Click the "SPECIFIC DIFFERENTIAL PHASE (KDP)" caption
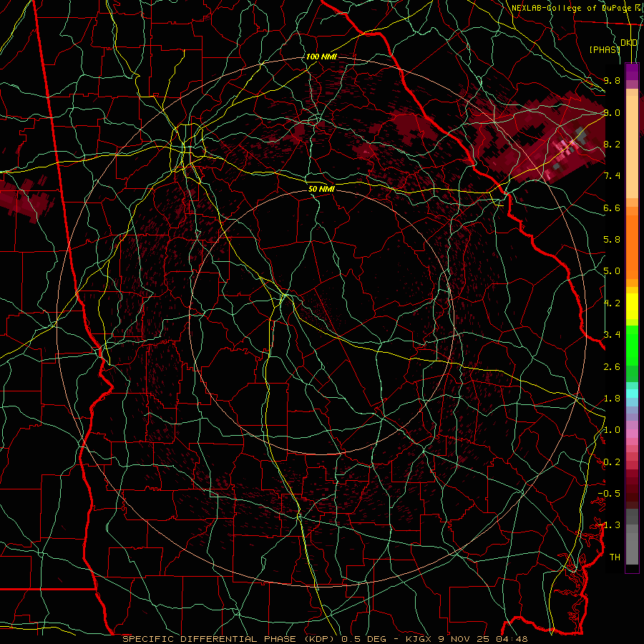 tap(230, 639)
